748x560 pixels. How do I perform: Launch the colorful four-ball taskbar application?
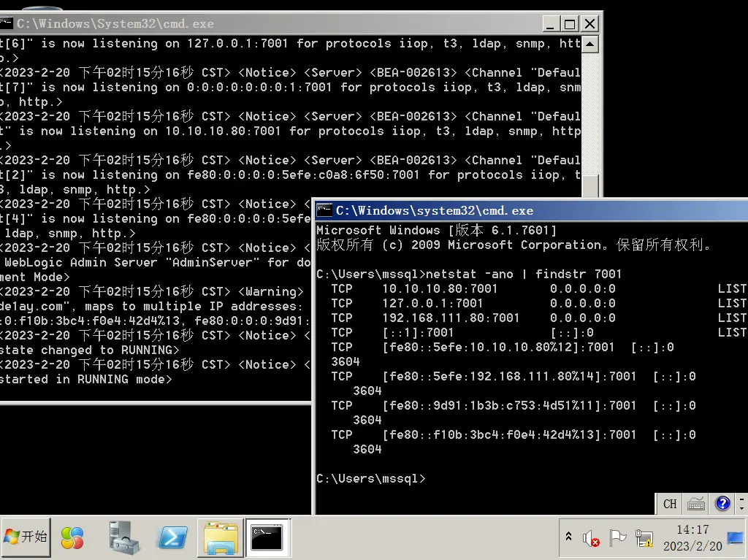point(72,538)
